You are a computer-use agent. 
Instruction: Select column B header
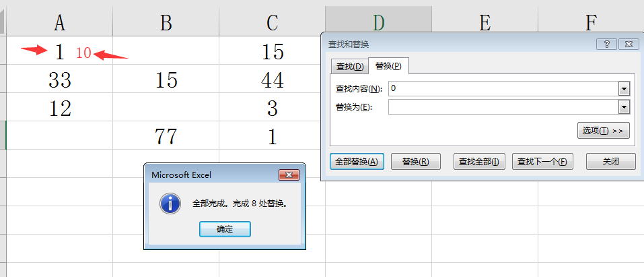(166, 23)
